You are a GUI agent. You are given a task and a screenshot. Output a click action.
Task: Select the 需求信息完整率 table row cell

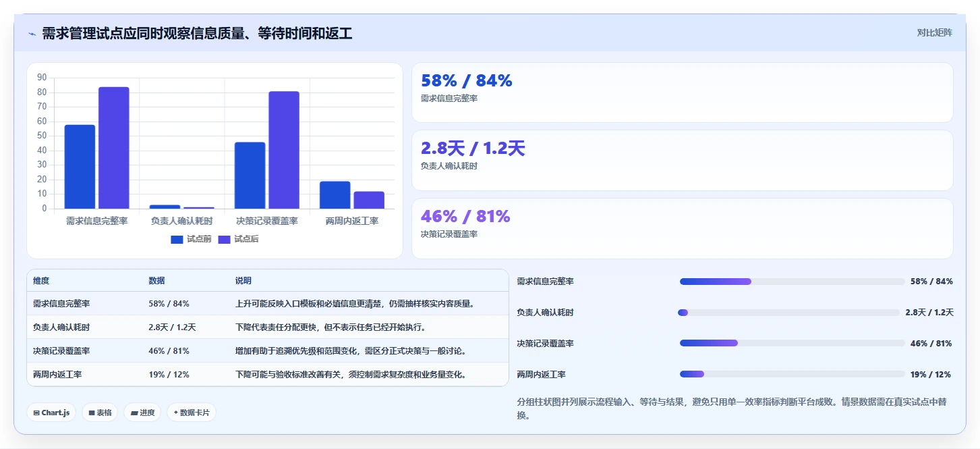(x=61, y=304)
